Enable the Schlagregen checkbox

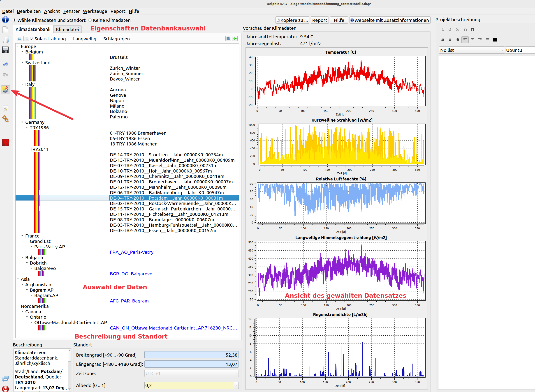(101, 39)
